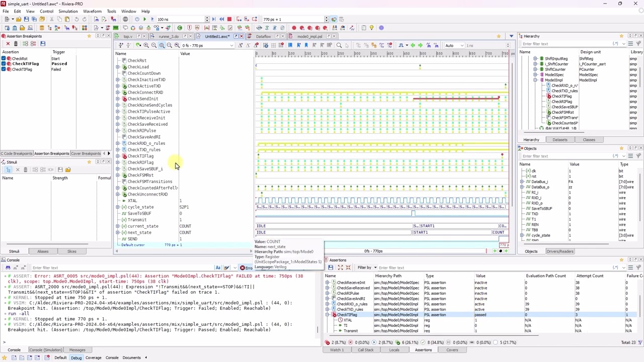Open the Auto dropdown in waveform toolbar
Screen dimensions: 644x362
pyautogui.click(x=454, y=45)
